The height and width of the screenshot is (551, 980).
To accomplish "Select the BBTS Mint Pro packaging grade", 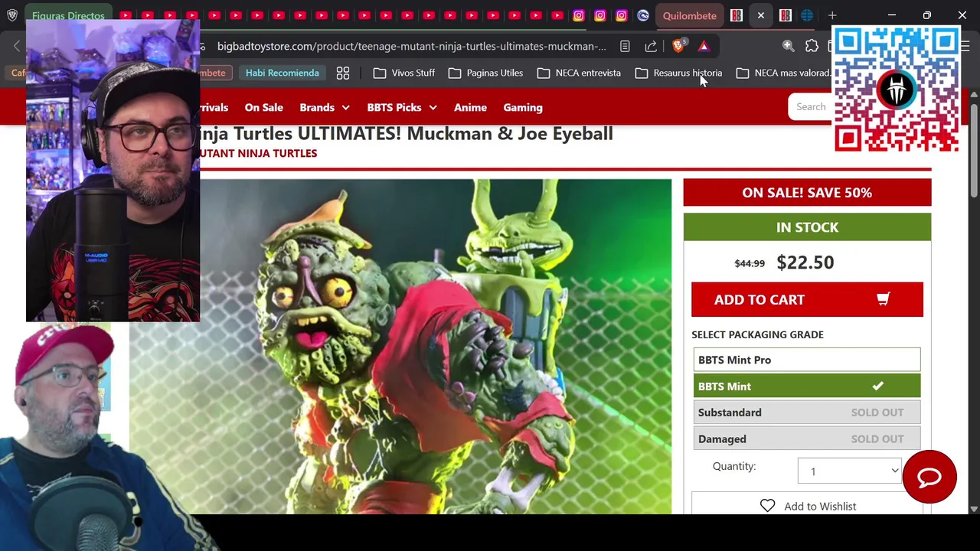I will click(807, 360).
